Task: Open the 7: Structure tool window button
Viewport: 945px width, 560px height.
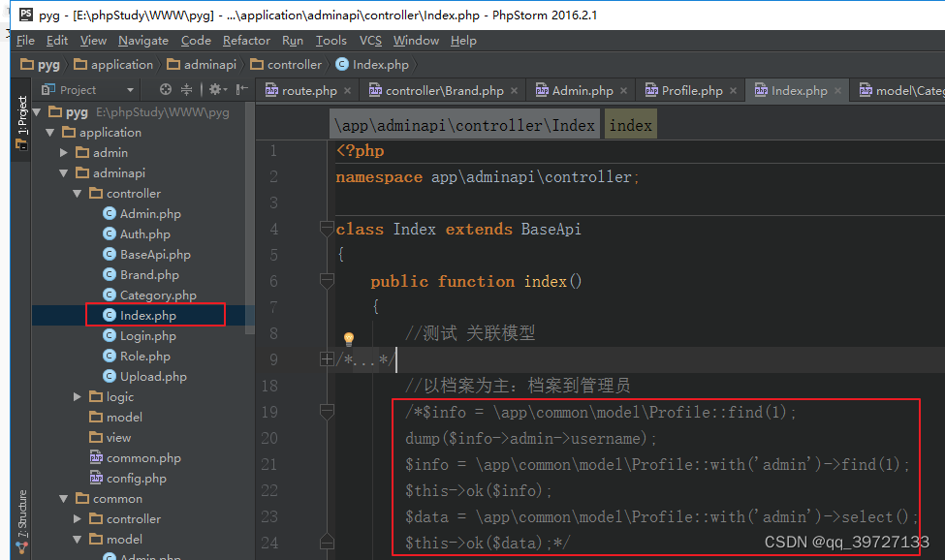Action: [21, 521]
